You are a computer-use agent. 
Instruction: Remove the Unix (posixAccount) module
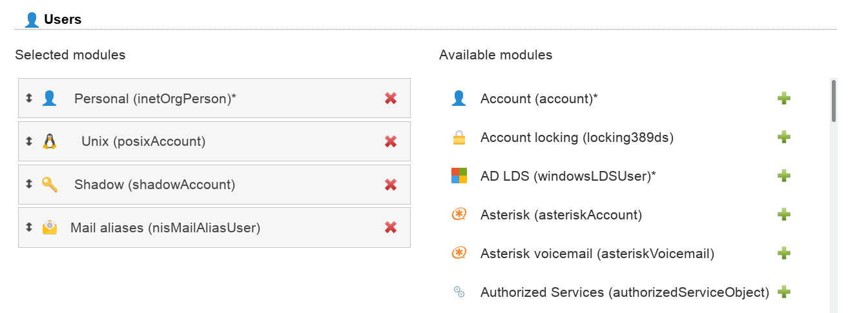pos(390,141)
